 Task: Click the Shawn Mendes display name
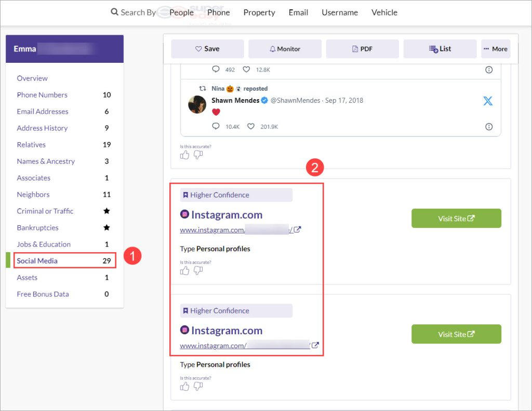235,100
